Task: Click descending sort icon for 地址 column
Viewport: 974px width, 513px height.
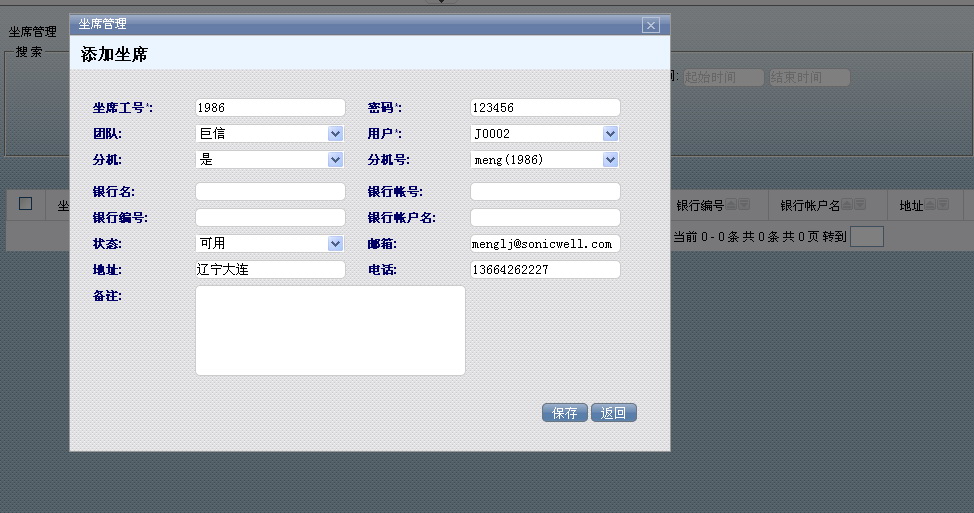Action: click(943, 205)
